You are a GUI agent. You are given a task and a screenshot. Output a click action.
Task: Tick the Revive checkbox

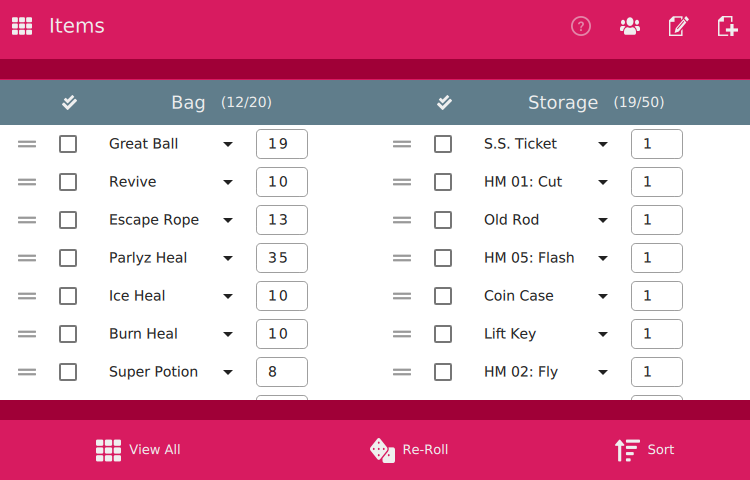pyautogui.click(x=68, y=182)
